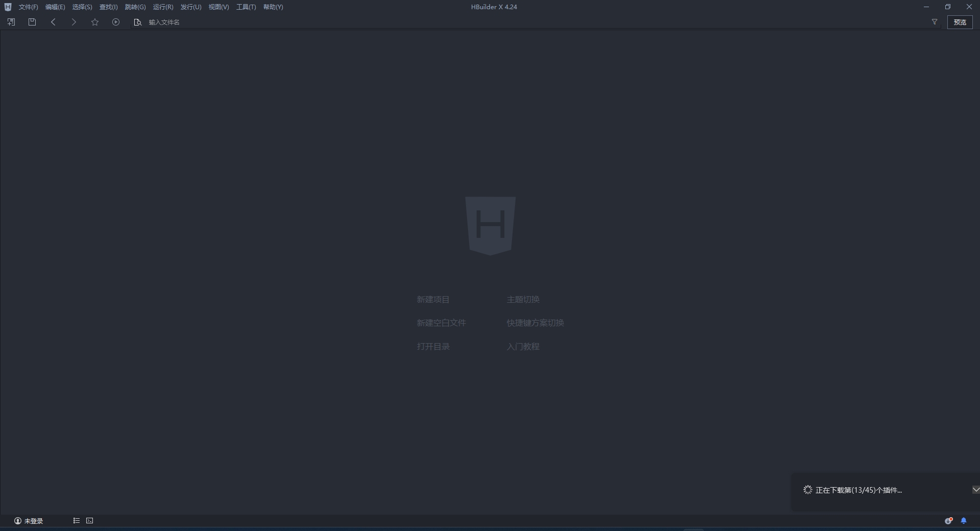This screenshot has height=531, width=980.
Task: Click the 预览 preview button
Action: pos(960,22)
